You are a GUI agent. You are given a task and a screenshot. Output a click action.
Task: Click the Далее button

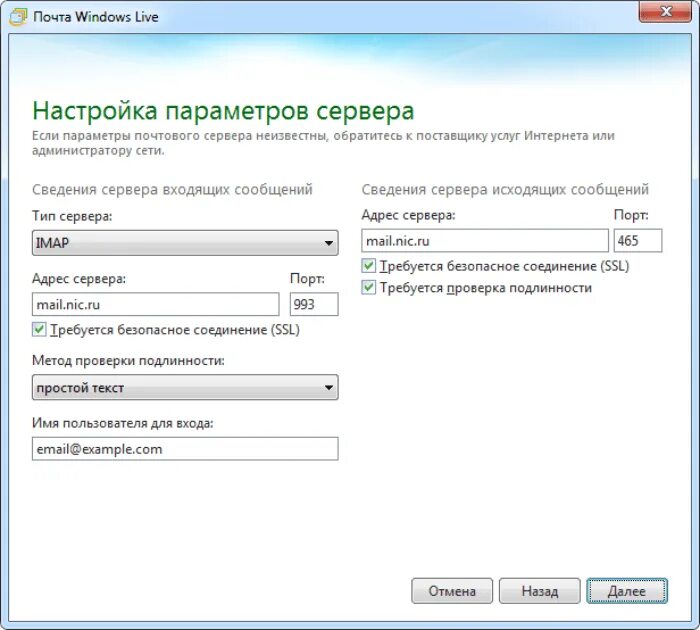[627, 591]
